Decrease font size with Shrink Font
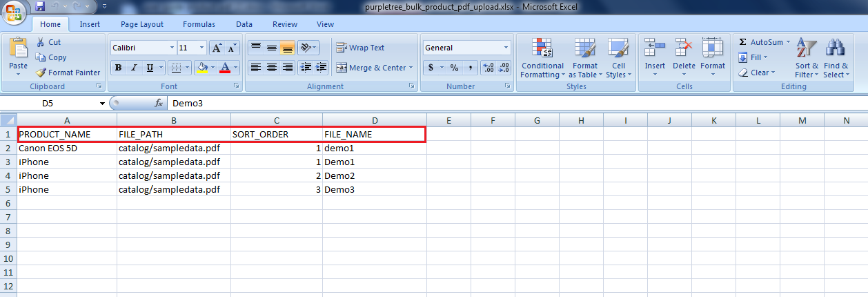 click(x=232, y=48)
